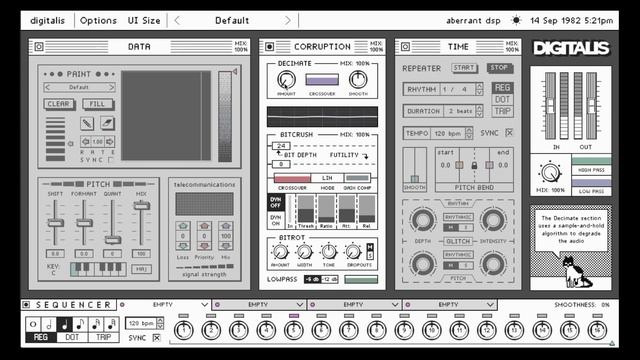This screenshot has height=360, width=640.
Task: Go to previous paint preset arrow
Action: click(x=47, y=87)
